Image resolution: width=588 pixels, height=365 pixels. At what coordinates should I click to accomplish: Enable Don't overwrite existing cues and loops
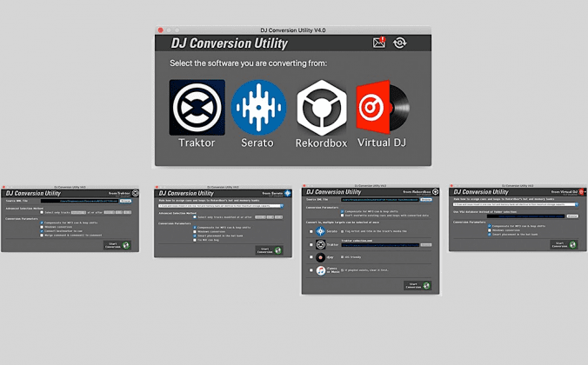pos(343,216)
